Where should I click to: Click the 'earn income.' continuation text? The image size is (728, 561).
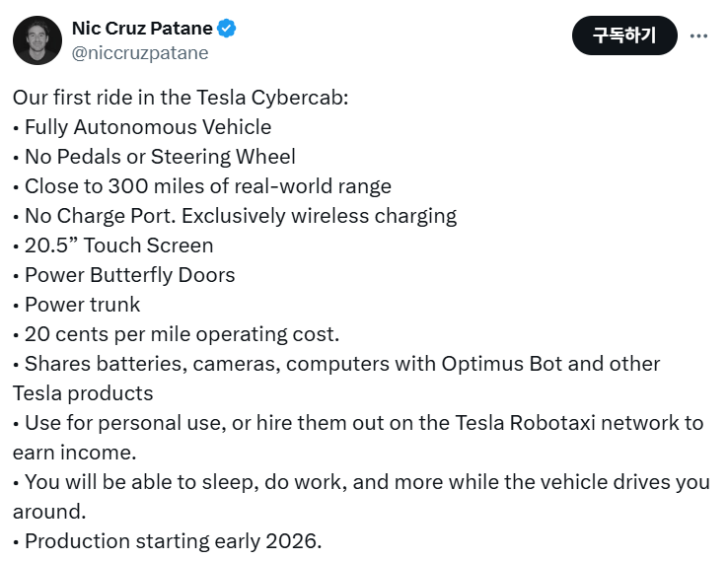[75, 453]
